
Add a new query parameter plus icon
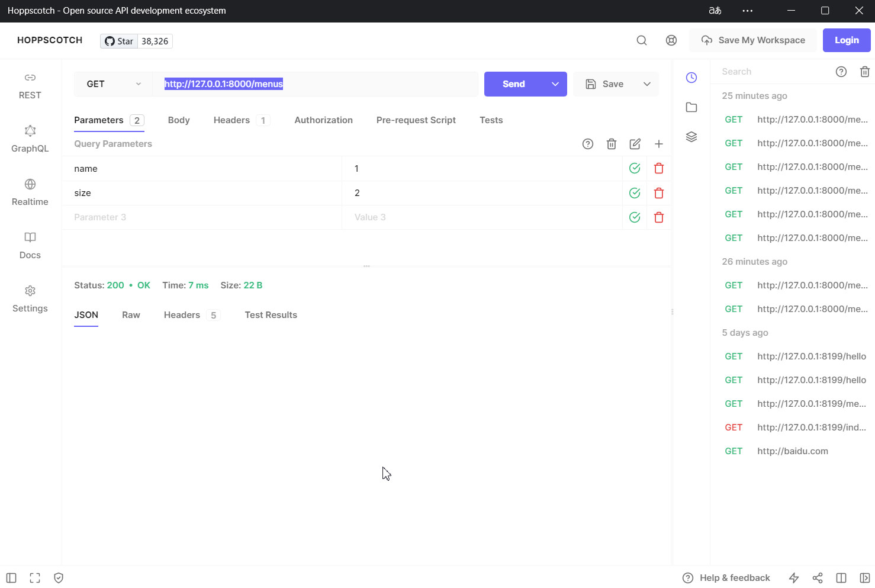tap(659, 144)
